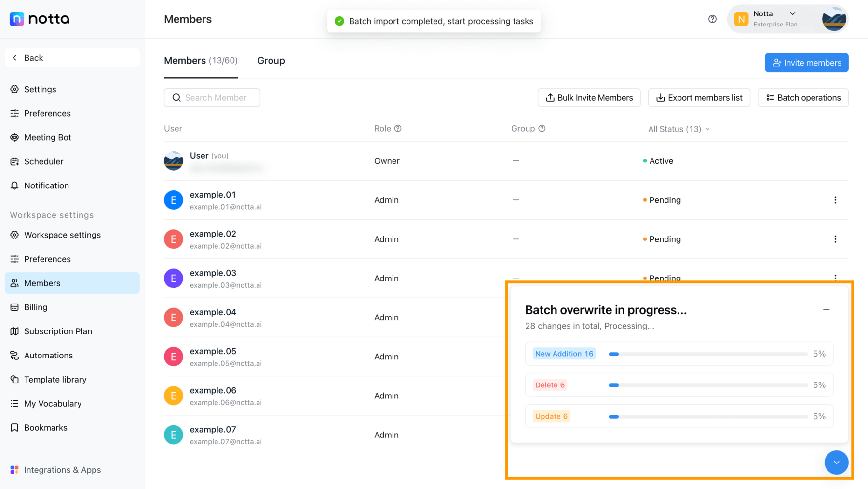This screenshot has width=868, height=489.
Task: Click example.01 avatar
Action: tap(174, 200)
